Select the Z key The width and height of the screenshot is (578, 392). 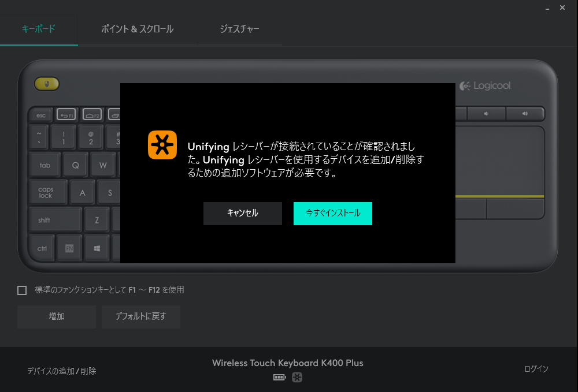point(97,220)
